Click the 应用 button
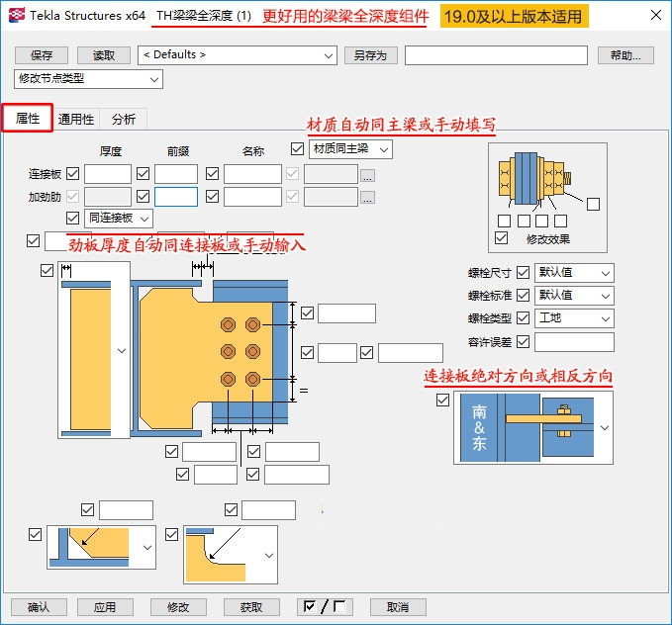 pos(105,607)
